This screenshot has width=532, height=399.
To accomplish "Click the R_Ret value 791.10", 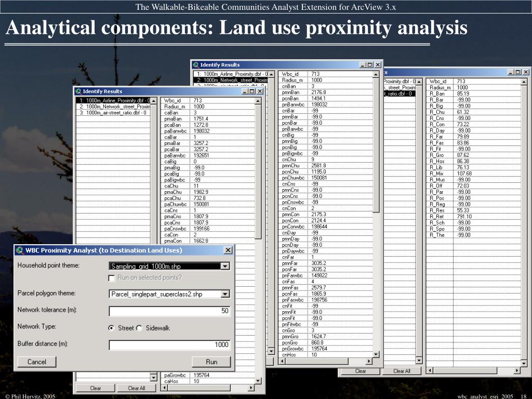I will coord(464,217).
